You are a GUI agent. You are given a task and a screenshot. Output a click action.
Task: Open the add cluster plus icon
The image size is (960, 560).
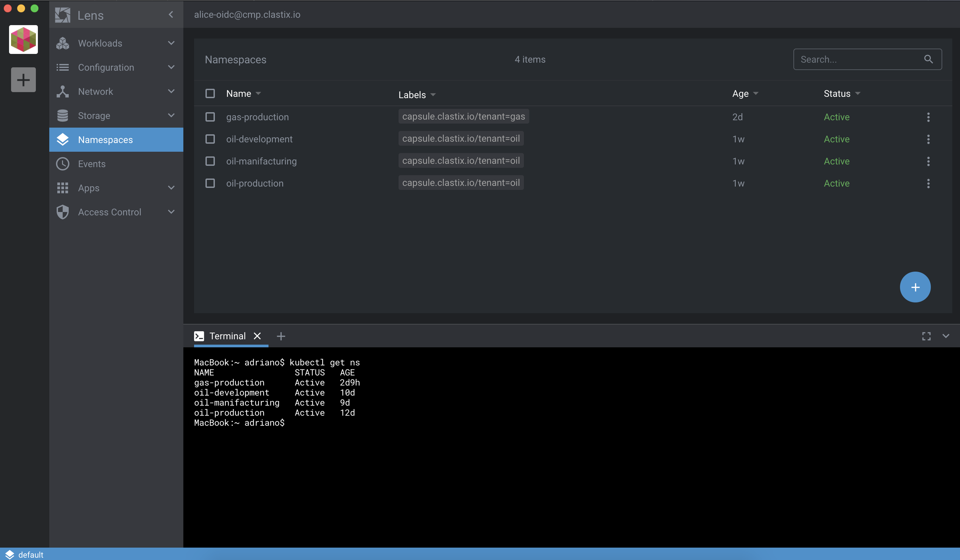pyautogui.click(x=23, y=80)
